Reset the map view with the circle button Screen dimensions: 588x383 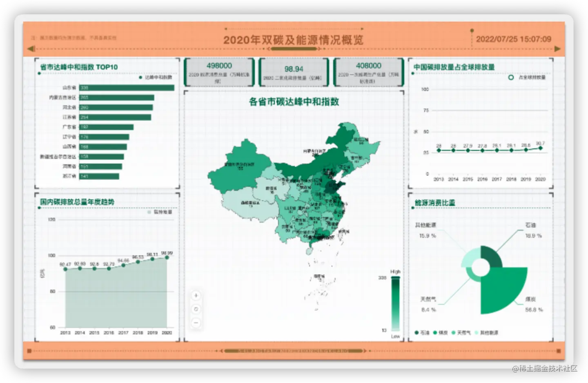click(x=196, y=309)
